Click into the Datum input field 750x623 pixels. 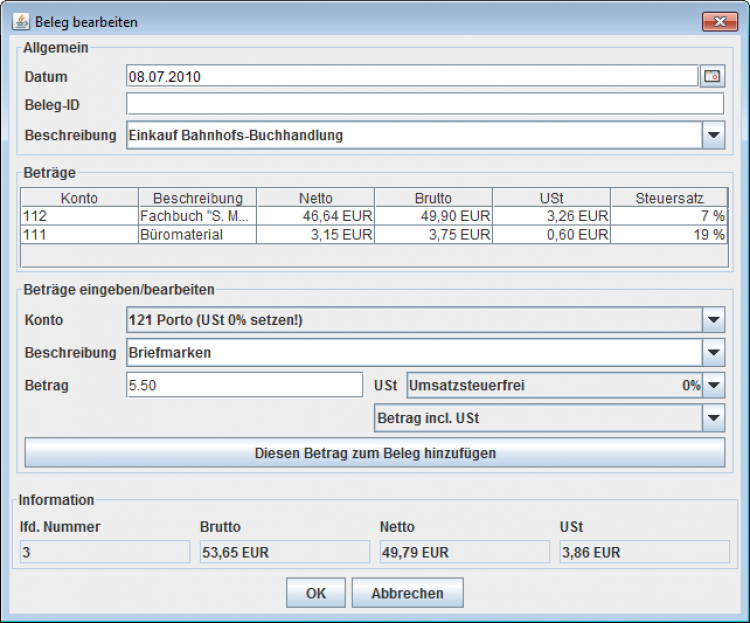(410, 77)
